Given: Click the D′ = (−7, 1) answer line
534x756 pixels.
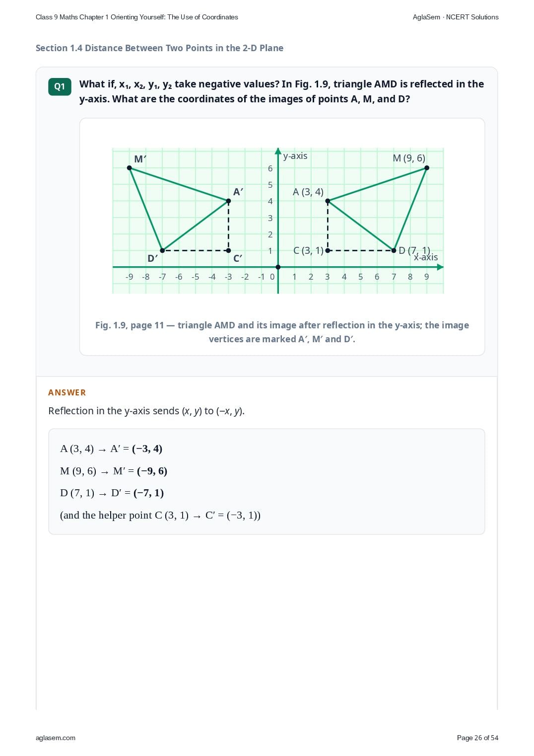Looking at the screenshot, I should pyautogui.click(x=112, y=493).
